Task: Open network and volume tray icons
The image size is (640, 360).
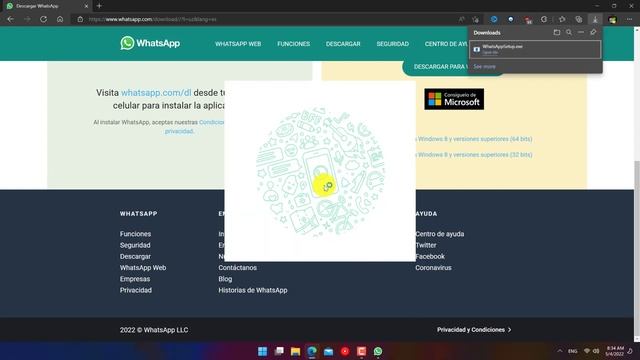Action: pos(591,351)
